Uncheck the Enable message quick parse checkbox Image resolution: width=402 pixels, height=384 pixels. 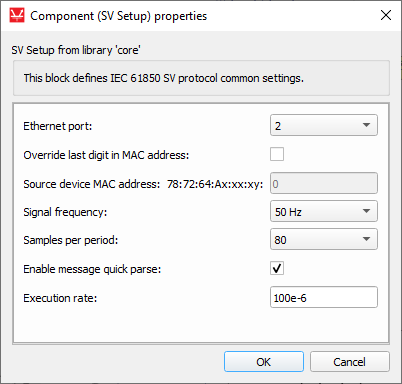point(277,268)
